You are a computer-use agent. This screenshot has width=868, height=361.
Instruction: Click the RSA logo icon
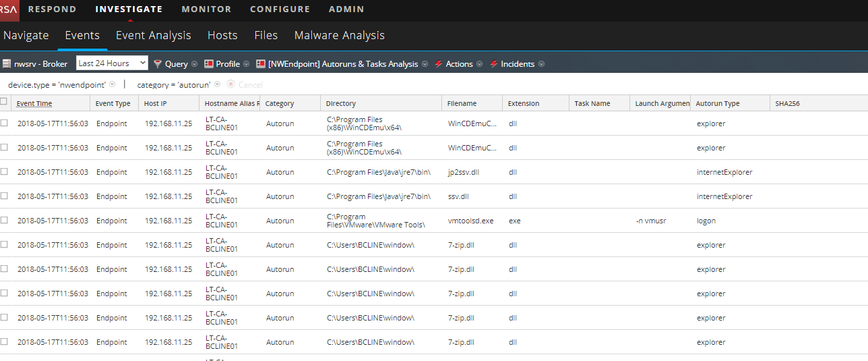pyautogui.click(x=9, y=9)
